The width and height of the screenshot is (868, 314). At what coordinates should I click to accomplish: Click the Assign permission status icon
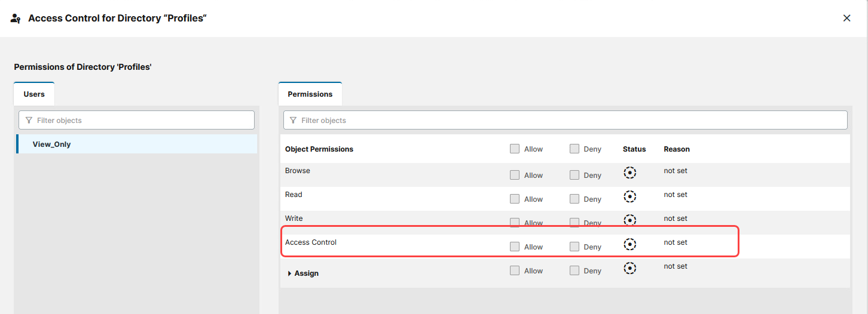click(629, 268)
